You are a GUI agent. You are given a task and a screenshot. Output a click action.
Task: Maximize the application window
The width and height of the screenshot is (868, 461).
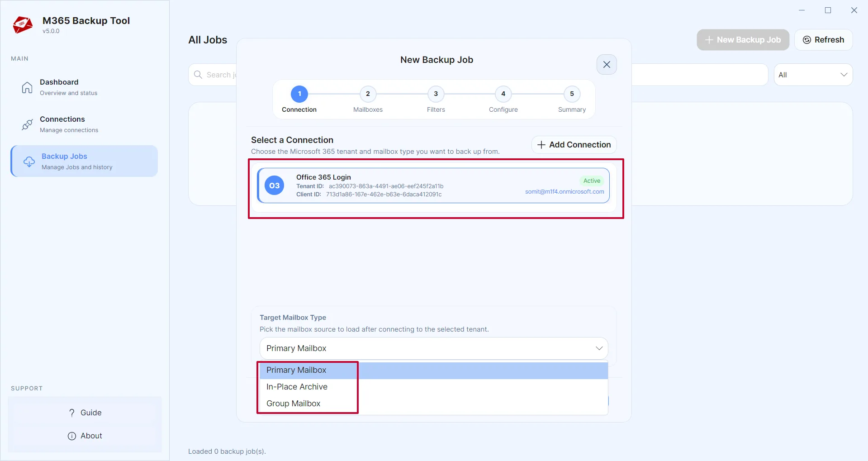tap(828, 10)
